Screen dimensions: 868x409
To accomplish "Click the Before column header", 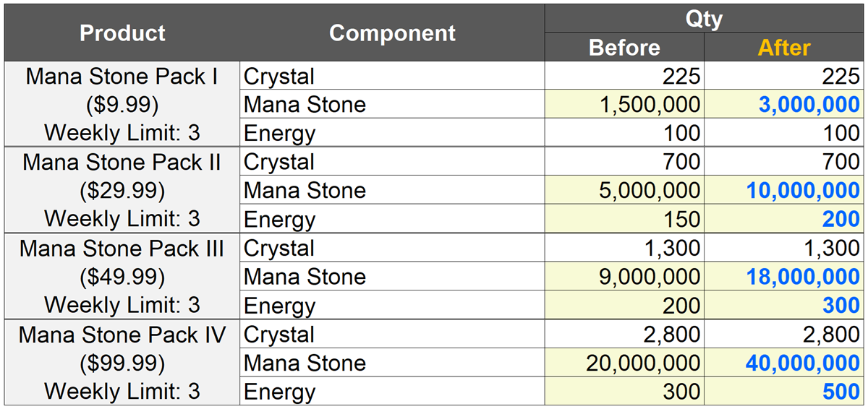I will click(624, 48).
